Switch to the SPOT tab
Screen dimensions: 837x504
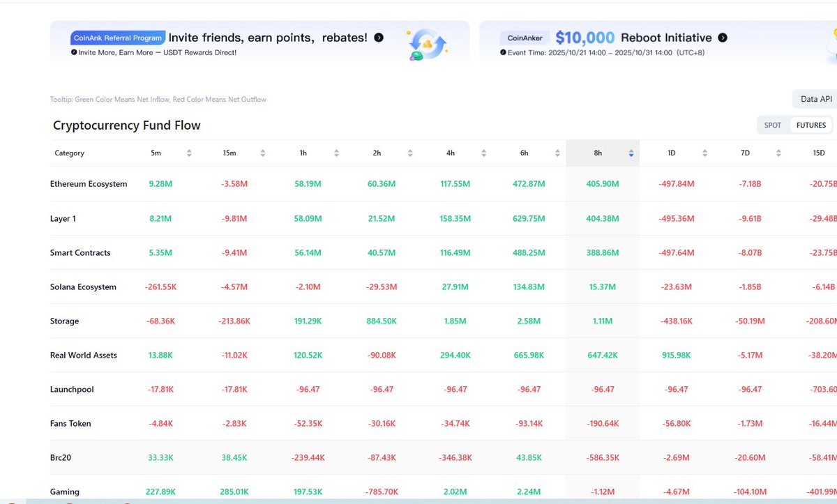(773, 125)
